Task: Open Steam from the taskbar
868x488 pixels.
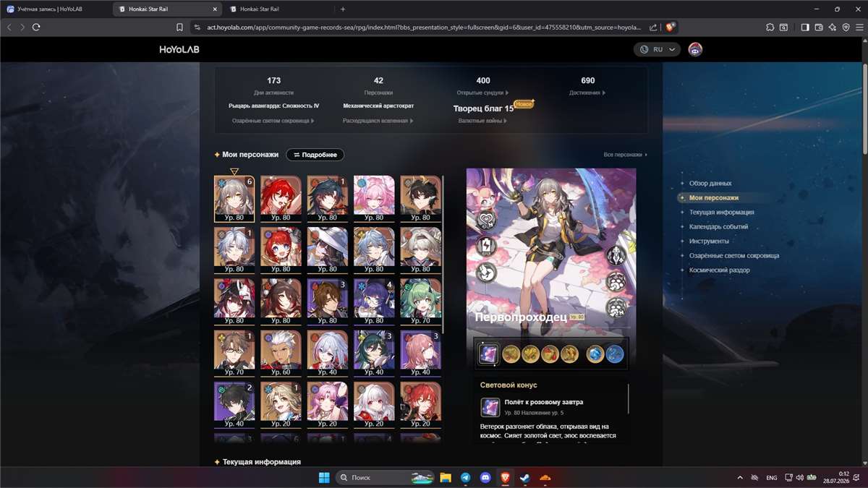Action: 525,477
